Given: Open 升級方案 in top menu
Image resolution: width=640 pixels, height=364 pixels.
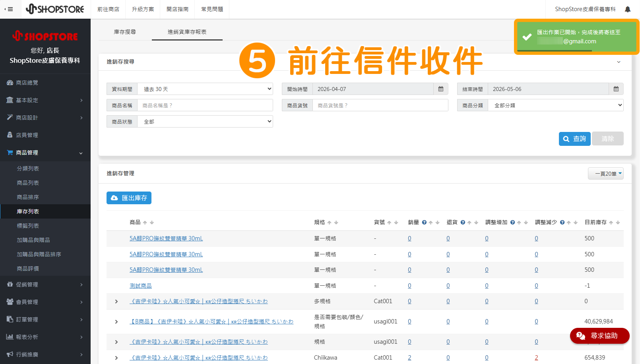Looking at the screenshot, I should [x=143, y=9].
